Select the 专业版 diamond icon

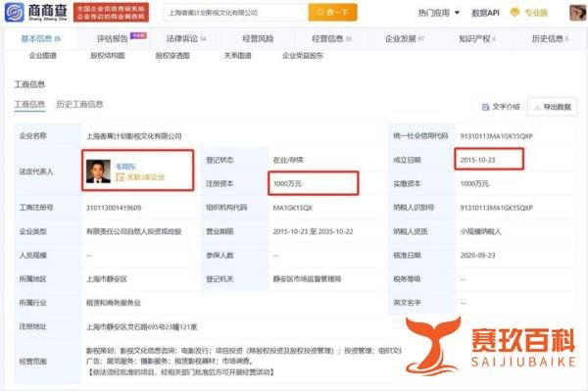point(514,13)
